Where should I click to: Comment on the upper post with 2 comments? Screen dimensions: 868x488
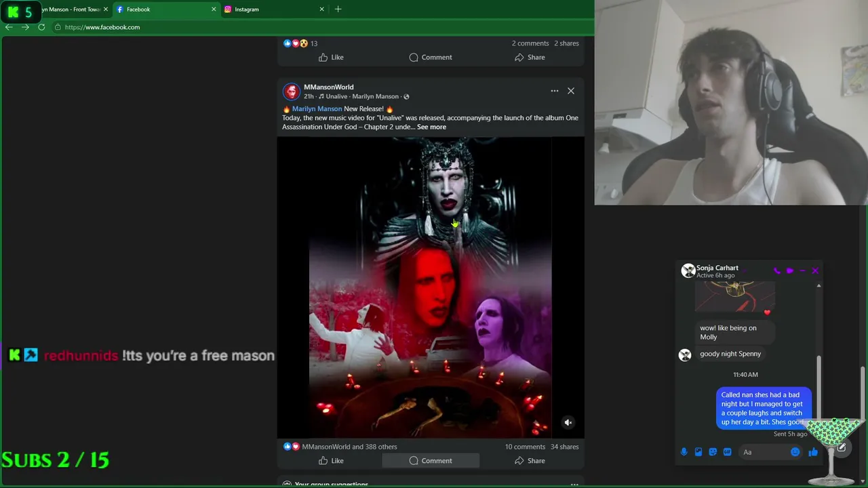point(431,58)
